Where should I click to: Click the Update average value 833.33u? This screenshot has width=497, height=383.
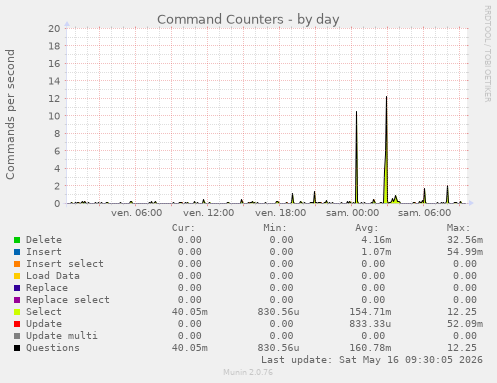point(370,324)
